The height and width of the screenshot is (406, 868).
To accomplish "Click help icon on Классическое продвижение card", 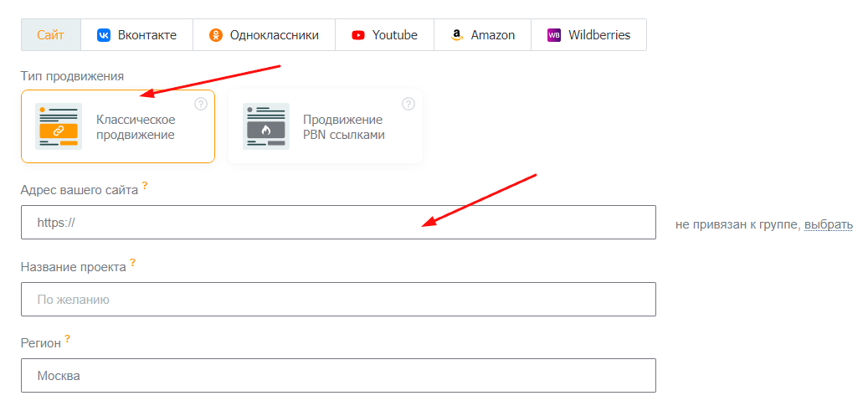I will coord(201,104).
